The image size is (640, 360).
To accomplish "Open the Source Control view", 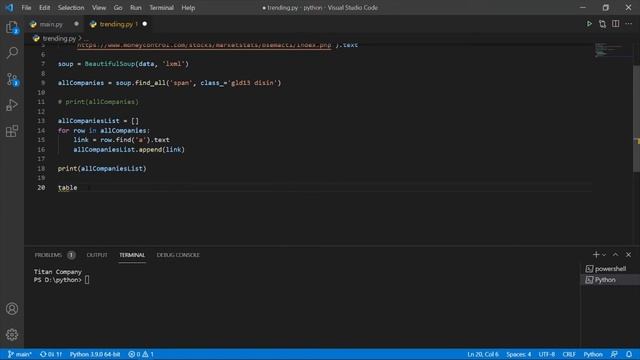I will tap(12, 79).
